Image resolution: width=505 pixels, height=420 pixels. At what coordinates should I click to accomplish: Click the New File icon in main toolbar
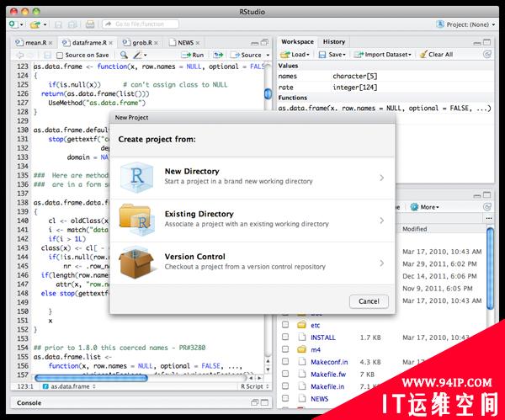click(x=13, y=24)
